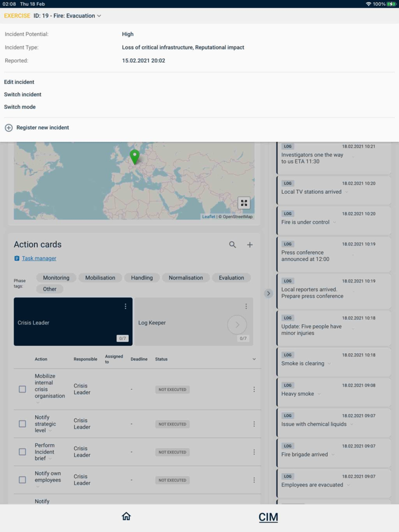Click the Status column header

click(x=161, y=359)
